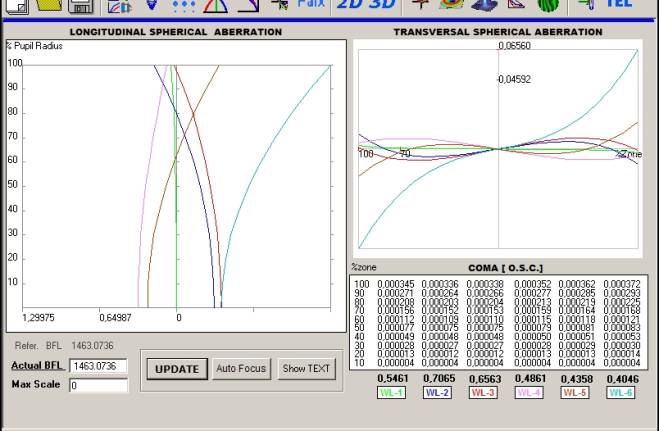
Task: Save using the floppy disk icon
Action: 80,6
